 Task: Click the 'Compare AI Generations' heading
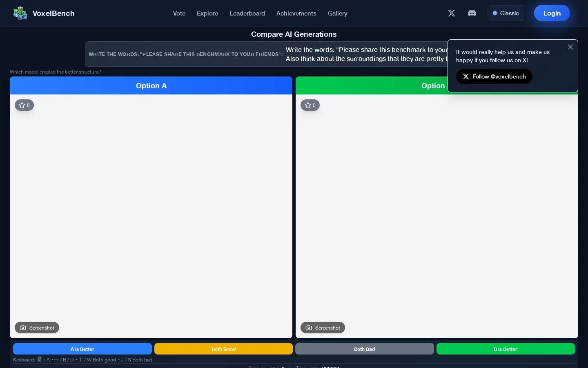[x=294, y=34]
